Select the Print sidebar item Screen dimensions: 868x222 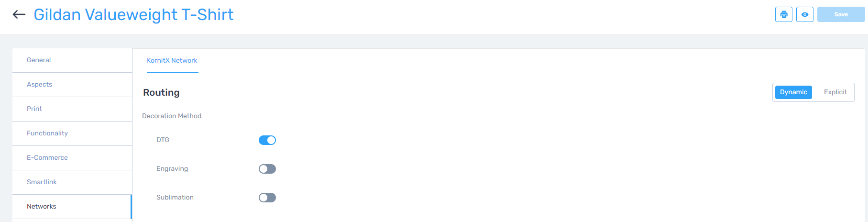(x=72, y=109)
